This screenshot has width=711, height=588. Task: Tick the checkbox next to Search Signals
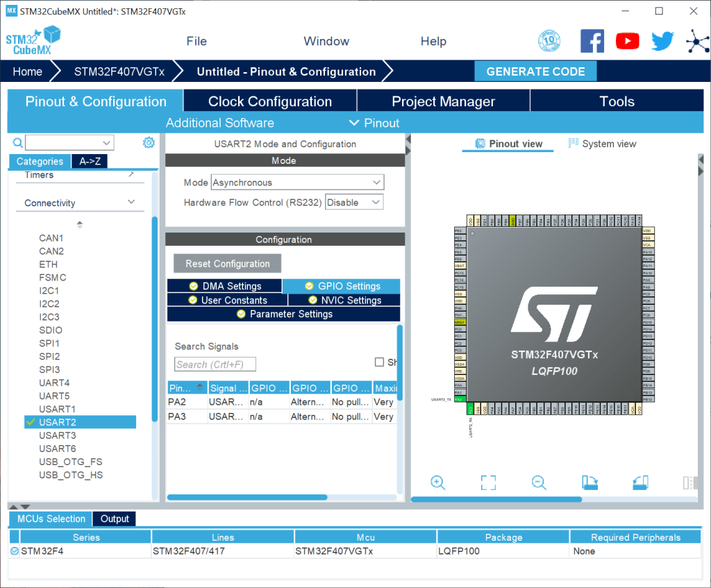(379, 362)
